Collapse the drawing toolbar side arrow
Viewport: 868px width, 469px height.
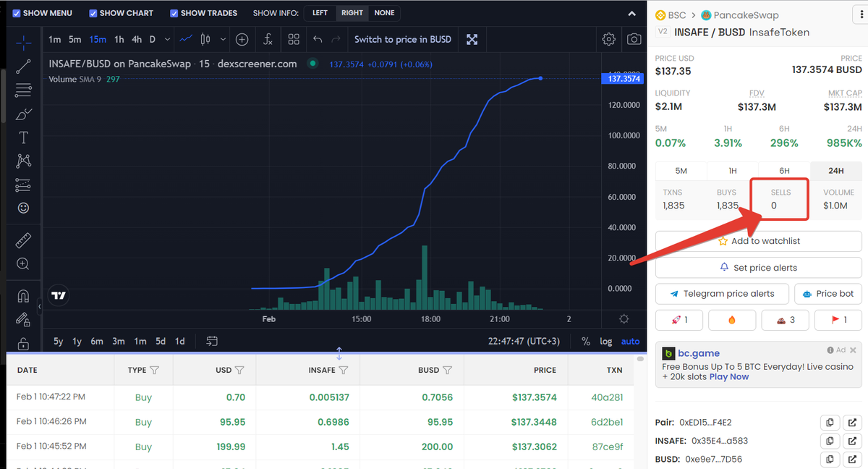click(x=39, y=307)
